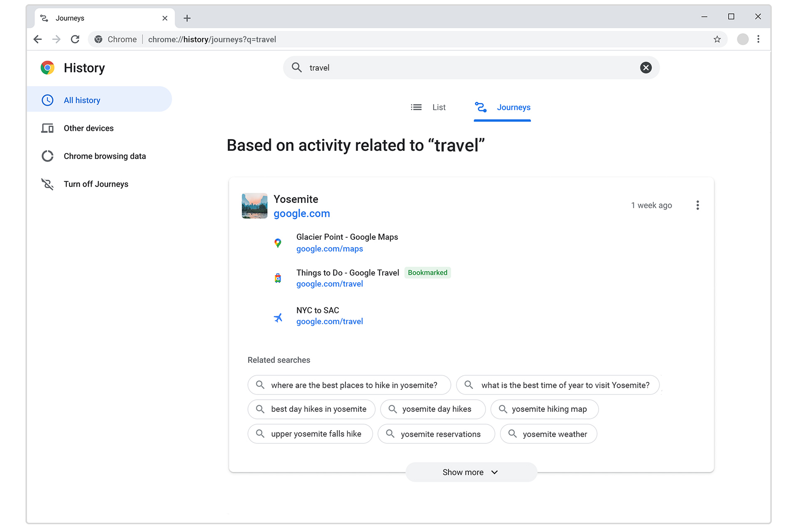
Task: Click the NYC to SAC flight icon
Action: click(278, 316)
